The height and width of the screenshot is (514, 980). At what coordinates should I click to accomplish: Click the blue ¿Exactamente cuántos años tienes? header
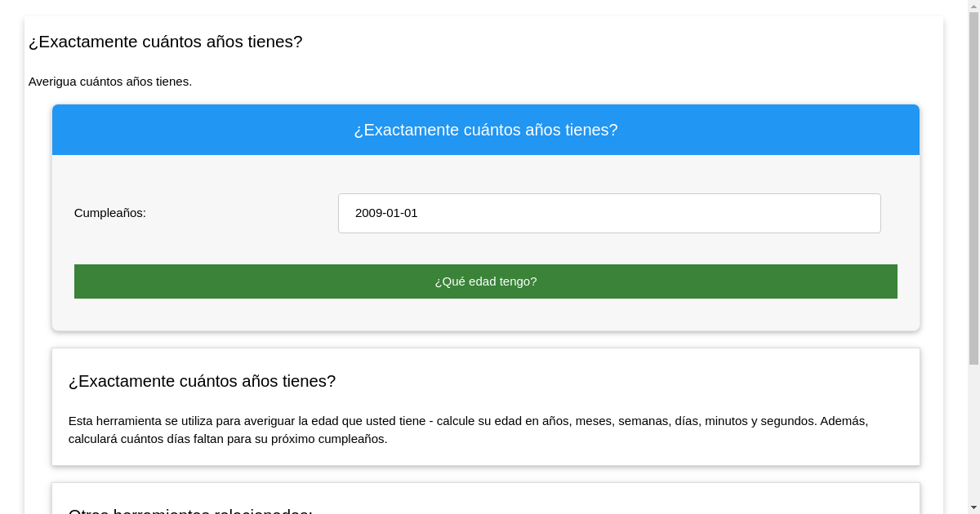click(485, 130)
